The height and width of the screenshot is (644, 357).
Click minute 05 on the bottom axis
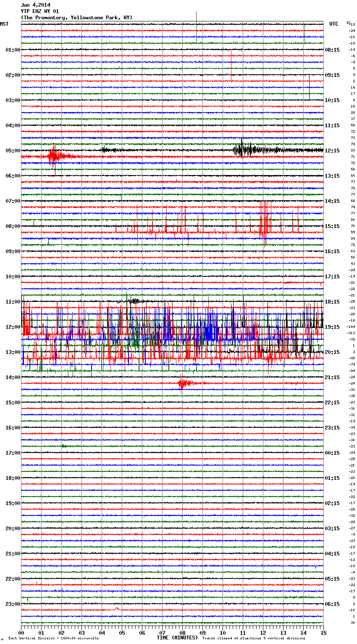(122, 633)
